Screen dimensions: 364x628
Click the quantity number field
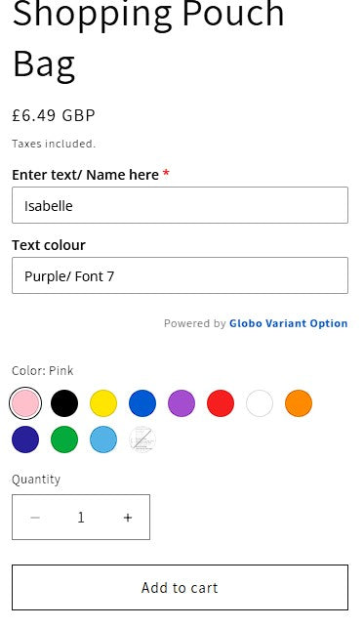[x=81, y=518]
